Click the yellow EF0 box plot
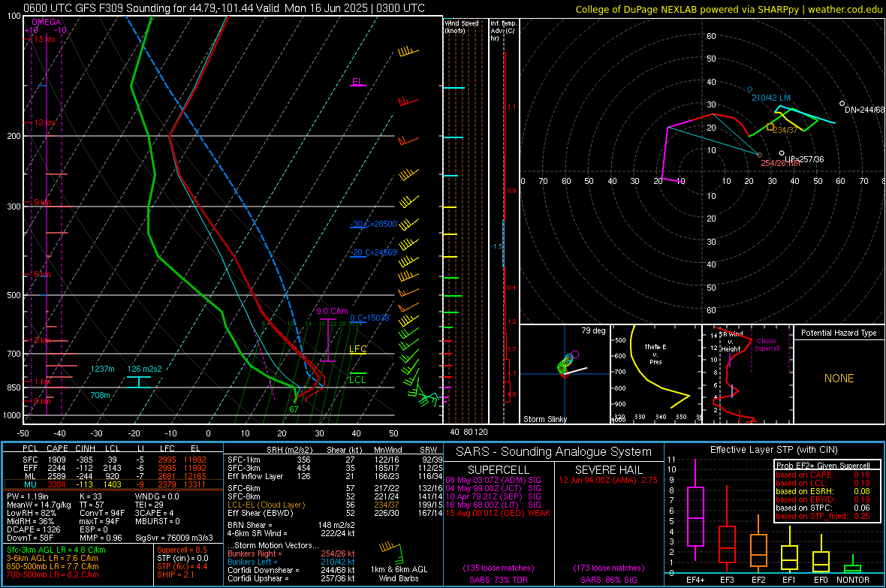This screenshot has height=588, width=886. [821, 555]
